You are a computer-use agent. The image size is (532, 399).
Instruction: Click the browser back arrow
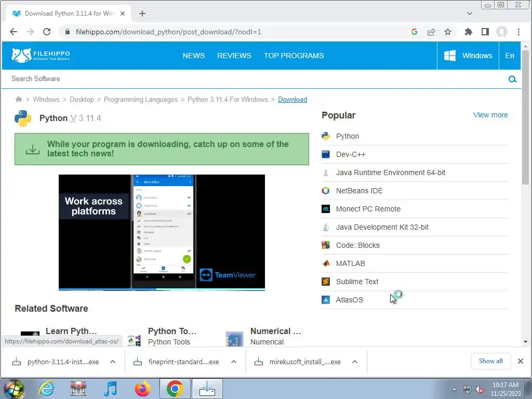[14, 32]
